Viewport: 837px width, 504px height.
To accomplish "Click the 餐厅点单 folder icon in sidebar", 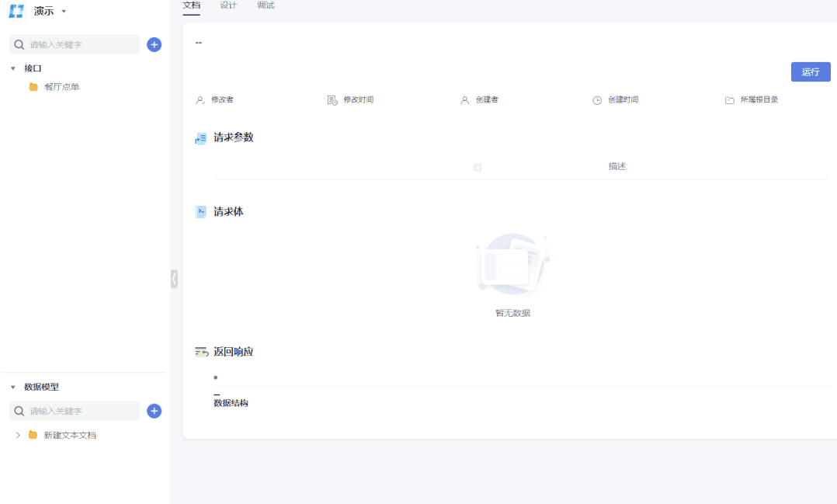I will point(32,86).
